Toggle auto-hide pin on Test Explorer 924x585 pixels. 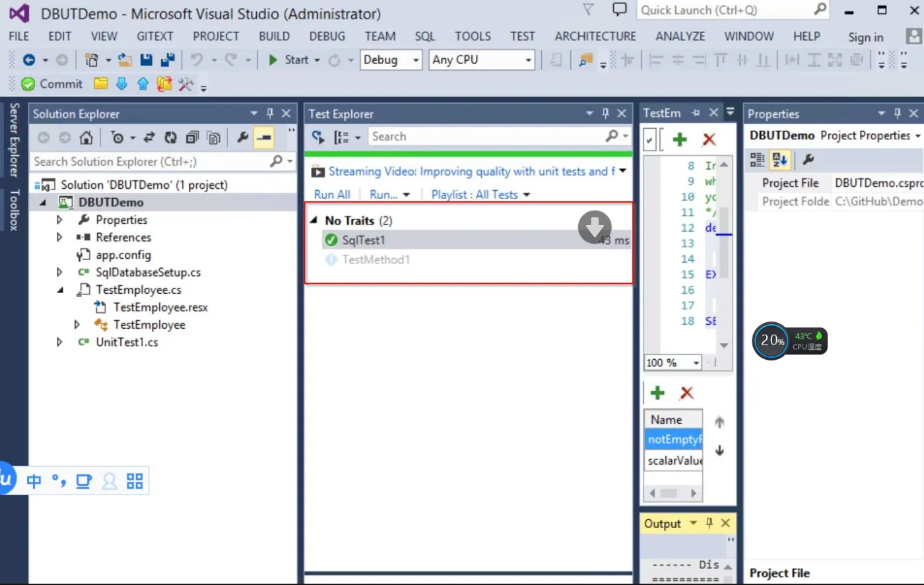point(605,114)
